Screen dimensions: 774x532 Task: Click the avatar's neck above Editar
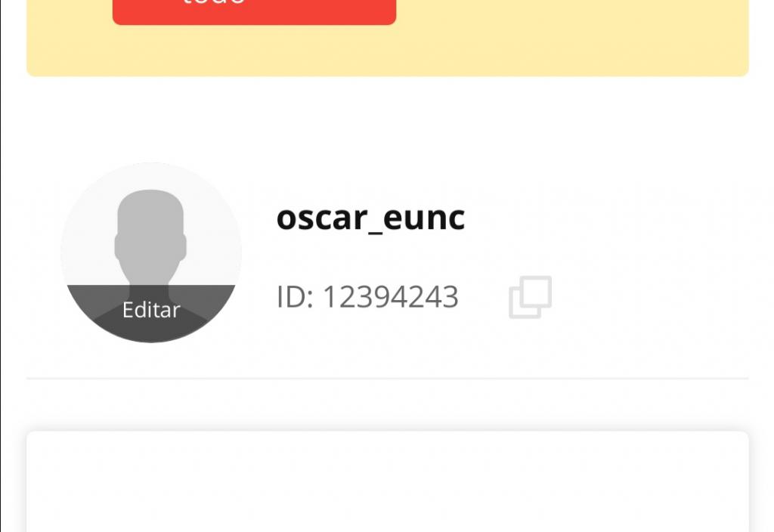150,275
